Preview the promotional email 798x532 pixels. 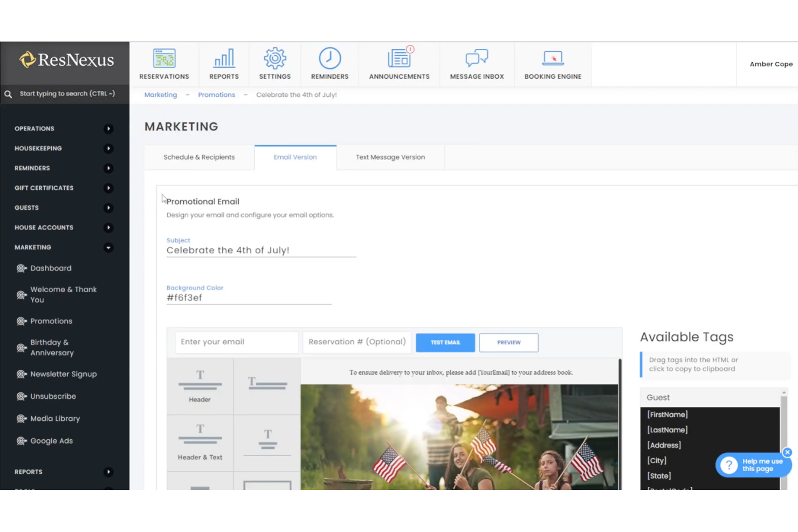click(x=508, y=342)
